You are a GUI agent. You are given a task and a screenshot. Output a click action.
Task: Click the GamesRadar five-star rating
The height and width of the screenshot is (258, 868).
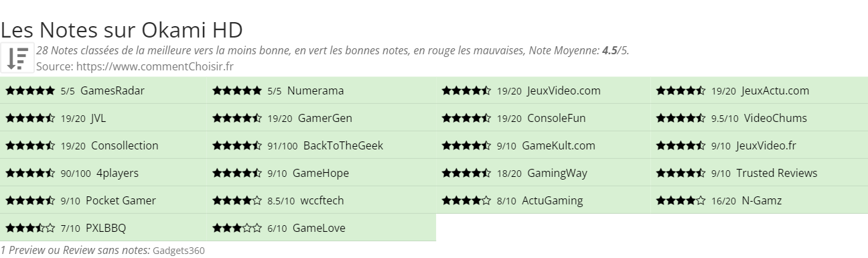pos(30,91)
